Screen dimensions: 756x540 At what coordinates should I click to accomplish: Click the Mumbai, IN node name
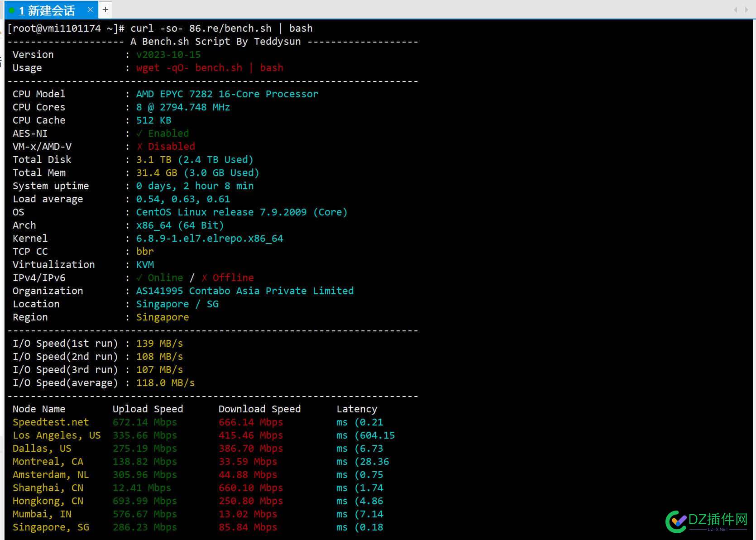(x=42, y=514)
